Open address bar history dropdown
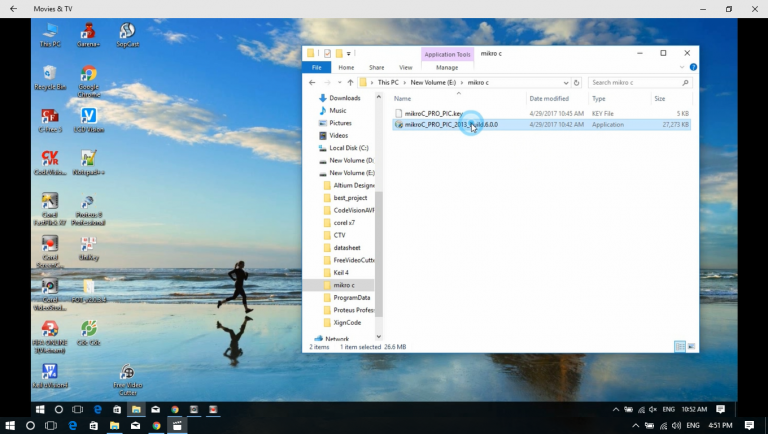768x434 pixels. point(567,82)
